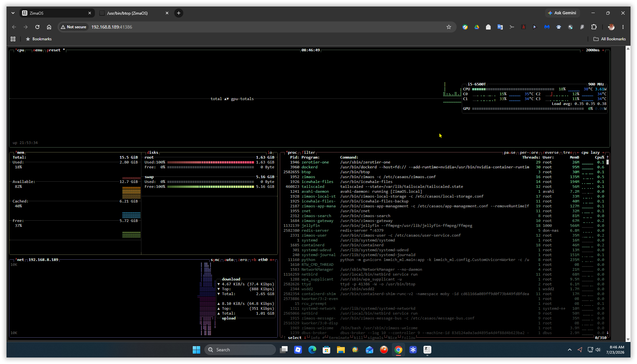The image size is (637, 364).
Task: Click info in the process footer
Action: click(x=315, y=338)
